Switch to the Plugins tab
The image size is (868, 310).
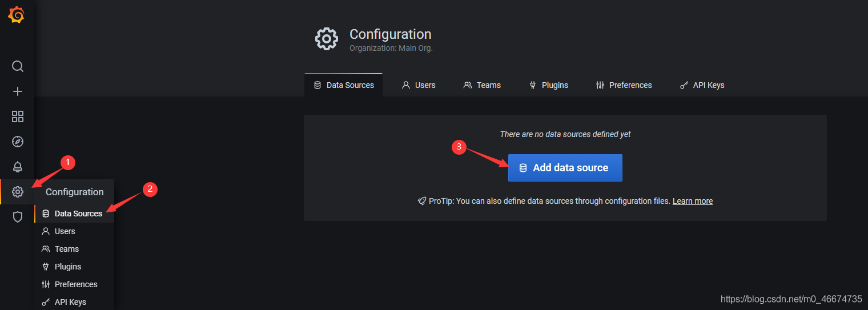coord(549,85)
